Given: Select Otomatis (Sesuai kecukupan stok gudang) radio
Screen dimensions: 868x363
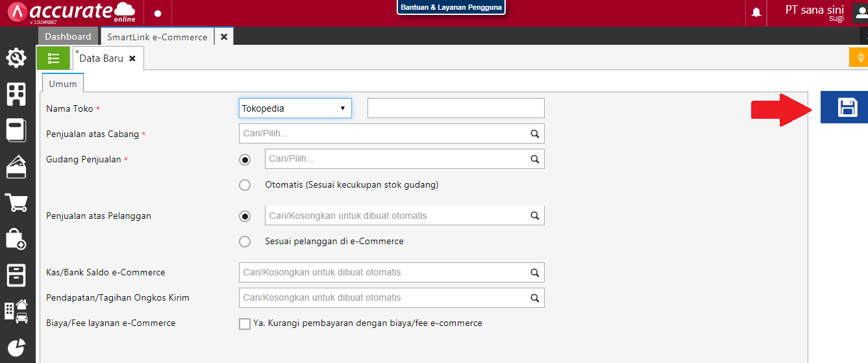Looking at the screenshot, I should (x=245, y=185).
